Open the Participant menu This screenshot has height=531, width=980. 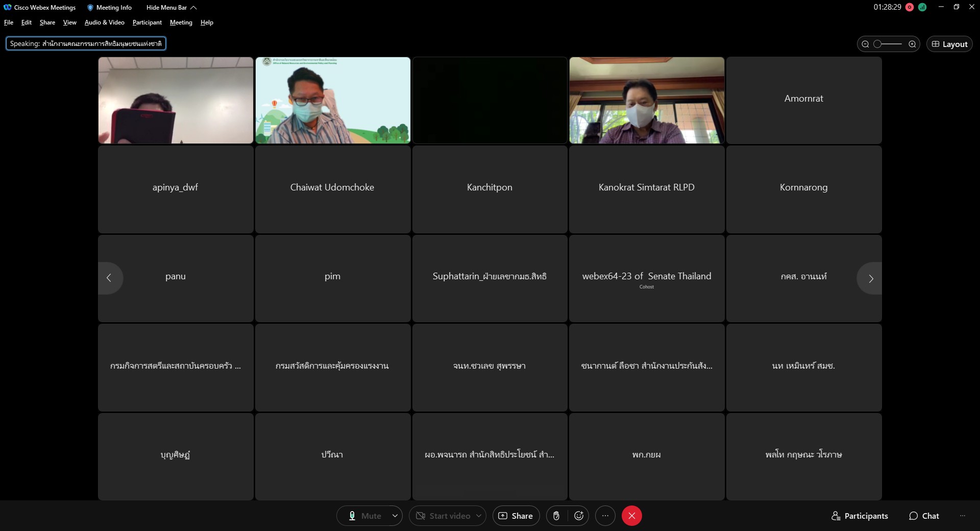(x=147, y=22)
